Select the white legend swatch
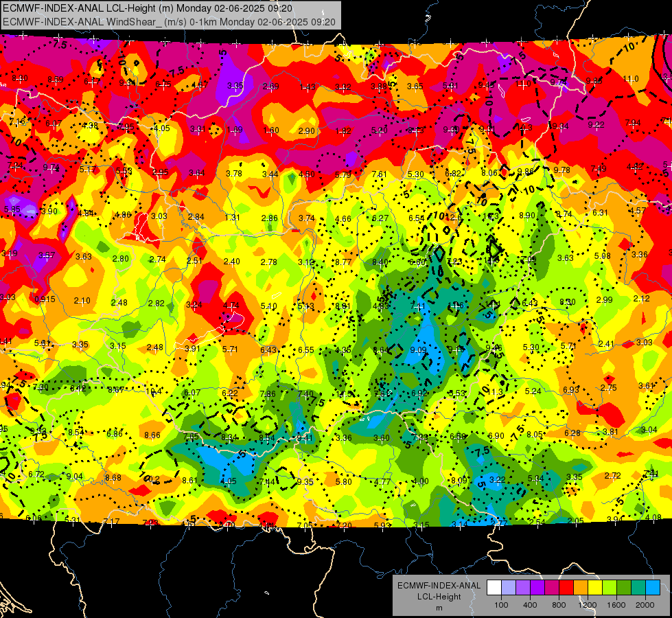Viewport: 672px width, 618px height. click(x=494, y=587)
